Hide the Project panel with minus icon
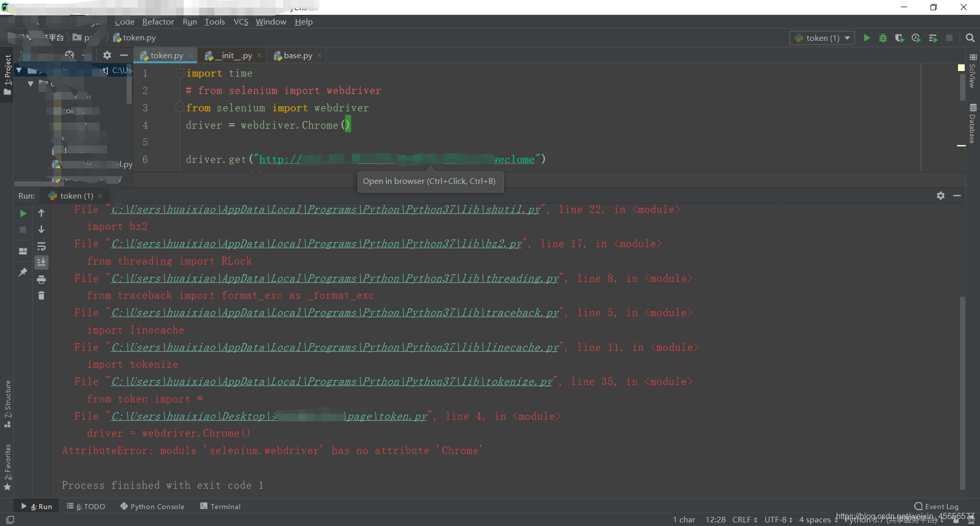 pyautogui.click(x=124, y=55)
